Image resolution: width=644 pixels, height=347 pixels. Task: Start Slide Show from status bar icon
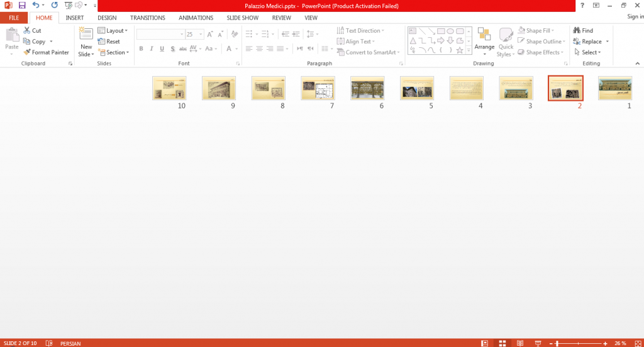[538, 343]
